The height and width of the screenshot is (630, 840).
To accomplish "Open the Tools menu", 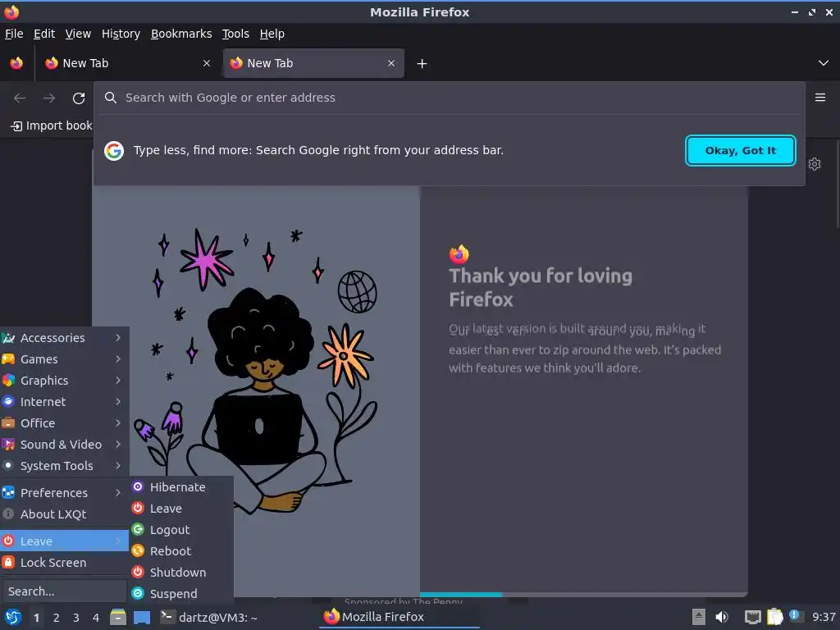I will 235,34.
